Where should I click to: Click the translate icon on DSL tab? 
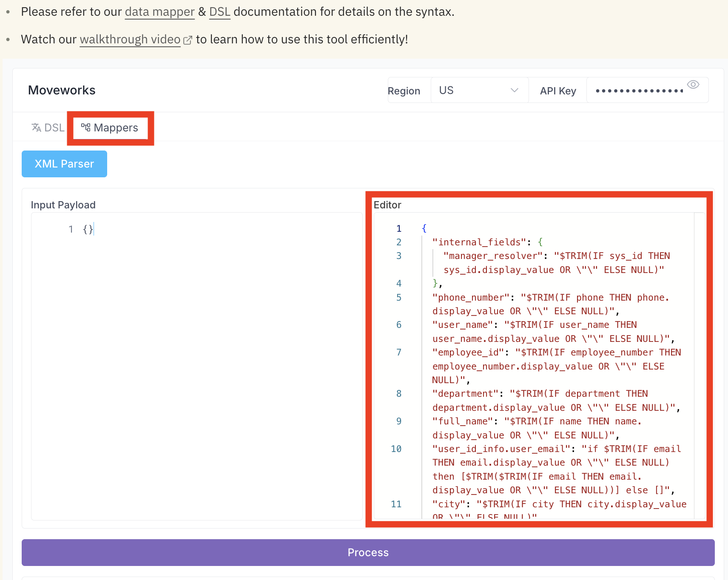[37, 128]
